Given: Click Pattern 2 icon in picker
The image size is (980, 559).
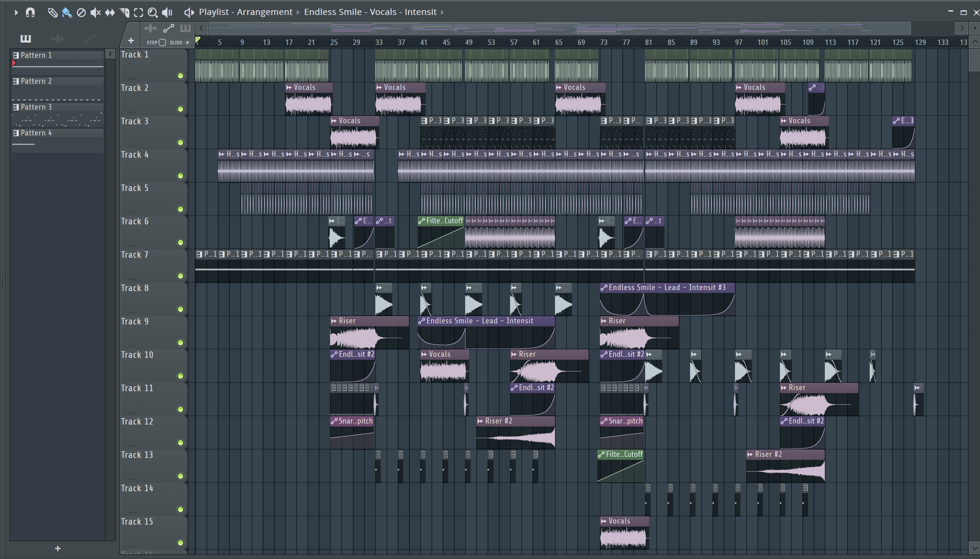Looking at the screenshot, I should point(16,81).
